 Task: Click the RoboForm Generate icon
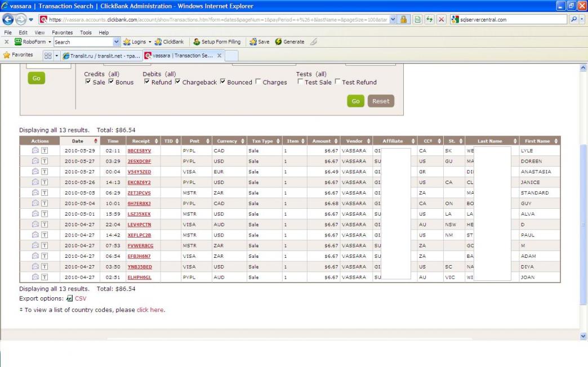coord(278,42)
